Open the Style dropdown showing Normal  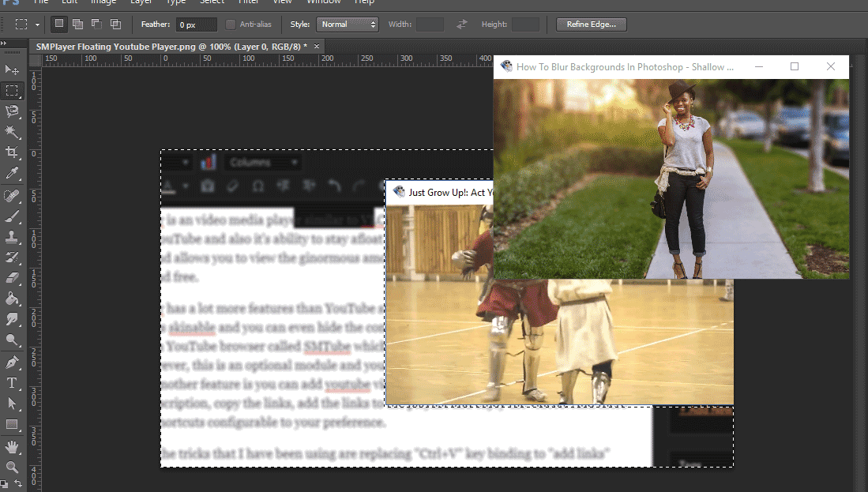[348, 24]
